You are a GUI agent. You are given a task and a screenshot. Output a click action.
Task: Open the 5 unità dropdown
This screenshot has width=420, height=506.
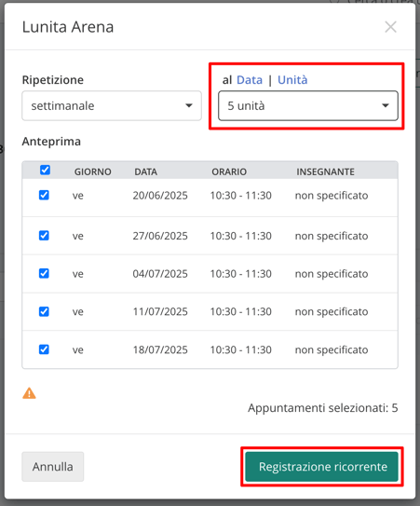click(x=308, y=106)
